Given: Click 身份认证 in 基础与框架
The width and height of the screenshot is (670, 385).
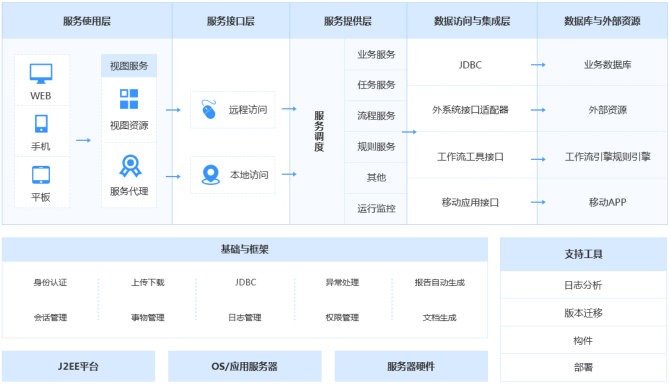Looking at the screenshot, I should [50, 282].
